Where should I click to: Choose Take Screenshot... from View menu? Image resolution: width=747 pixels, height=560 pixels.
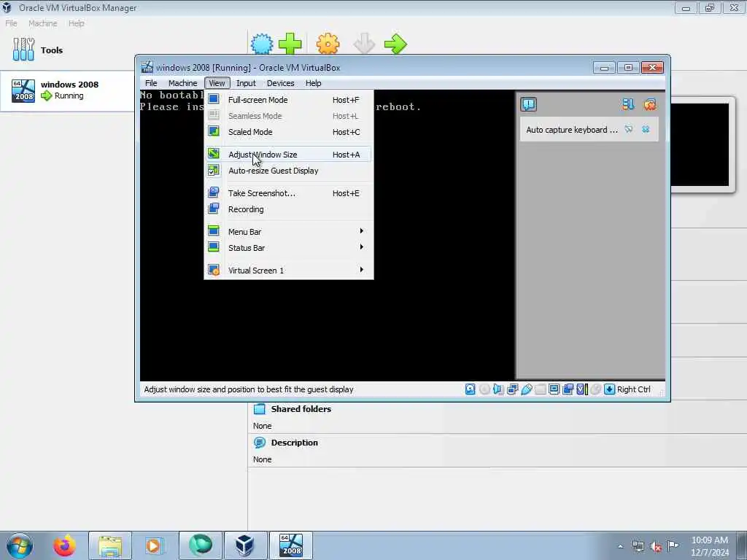[x=289, y=193]
